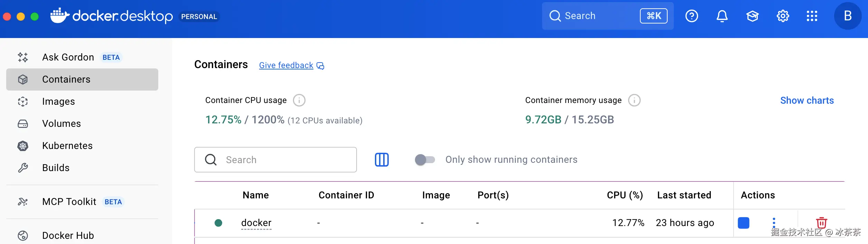Stop the running docker container
Screen dimensions: 868x244
pos(743,223)
